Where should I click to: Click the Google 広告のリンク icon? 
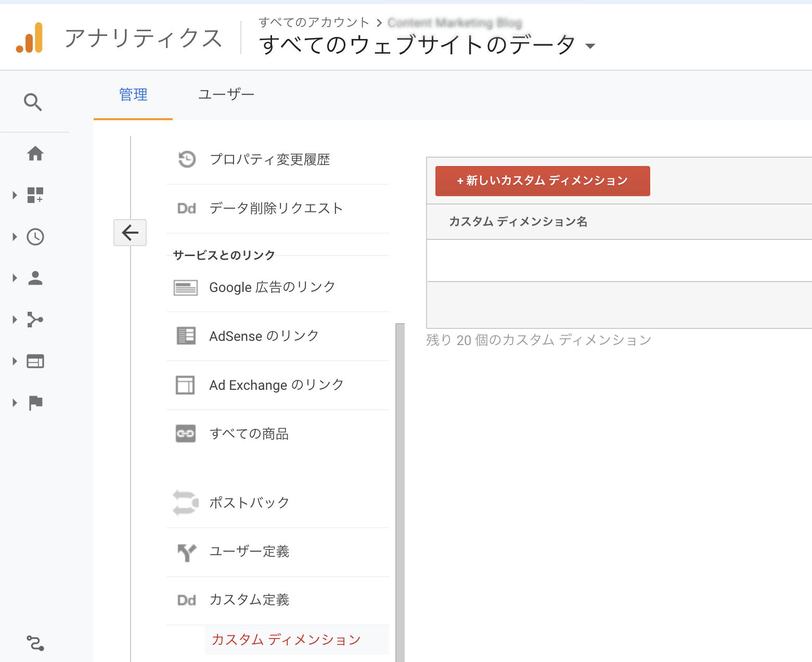pyautogui.click(x=186, y=287)
